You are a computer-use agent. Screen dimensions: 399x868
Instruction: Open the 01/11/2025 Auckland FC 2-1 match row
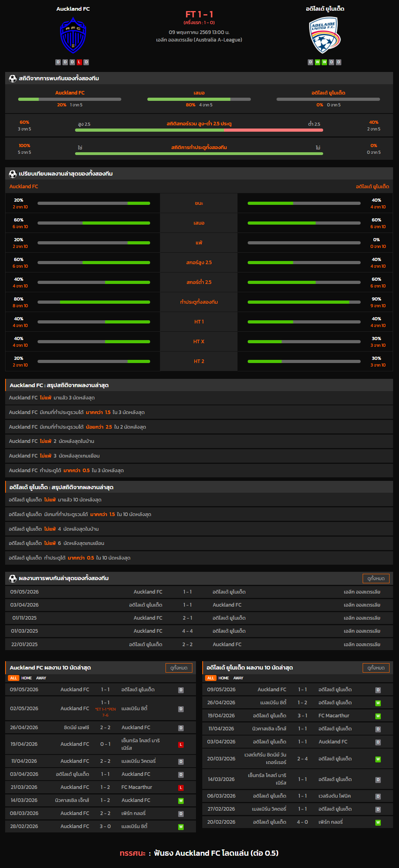(199, 618)
